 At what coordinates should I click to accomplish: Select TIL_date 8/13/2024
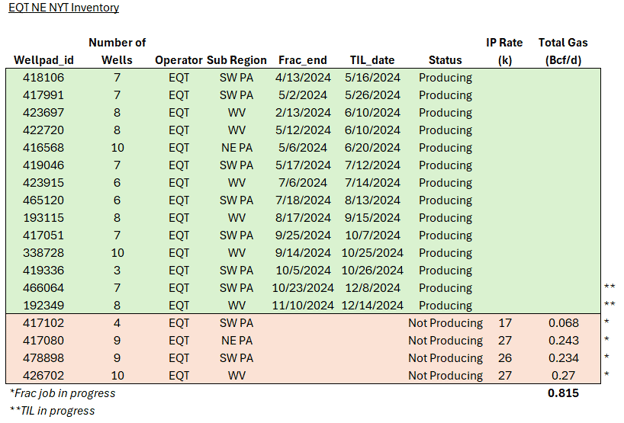(372, 200)
